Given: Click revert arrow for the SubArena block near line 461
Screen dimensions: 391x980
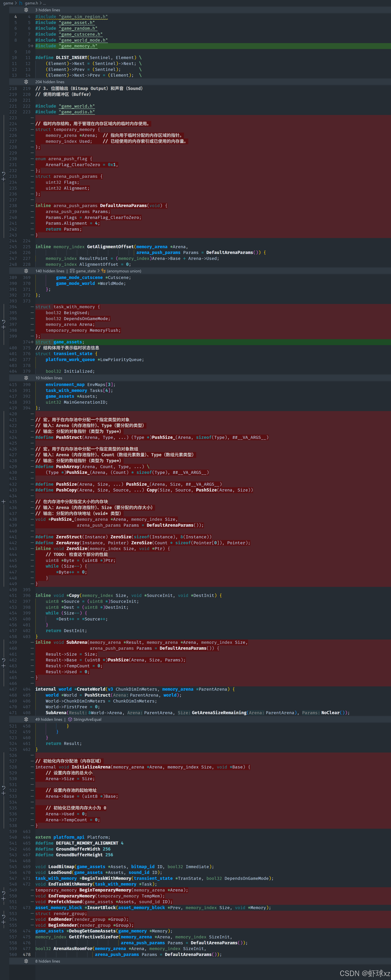Looking at the screenshot, I should tap(3, 660).
